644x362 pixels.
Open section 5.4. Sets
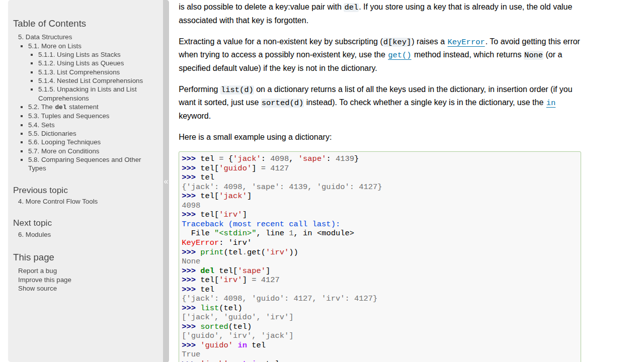pos(41,125)
